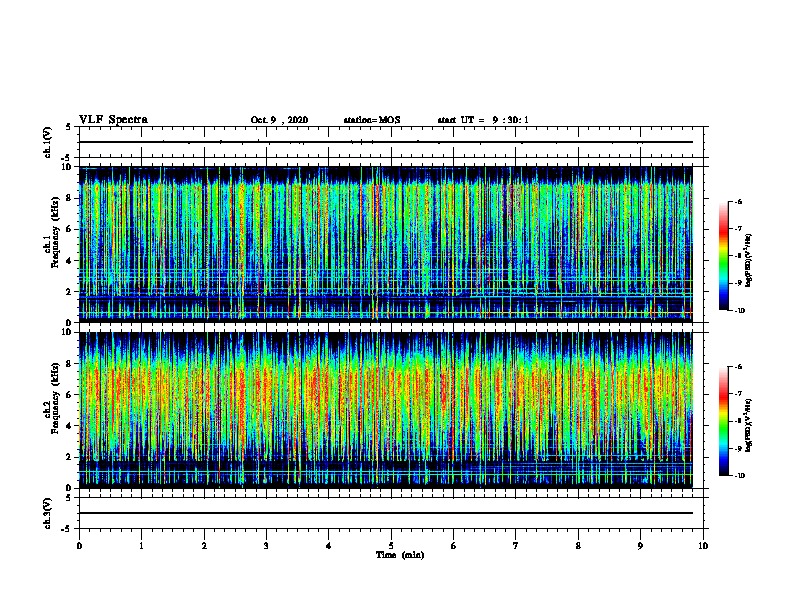Click time axis tick label "1"
Screen dimensions: 792x612
click(x=141, y=546)
